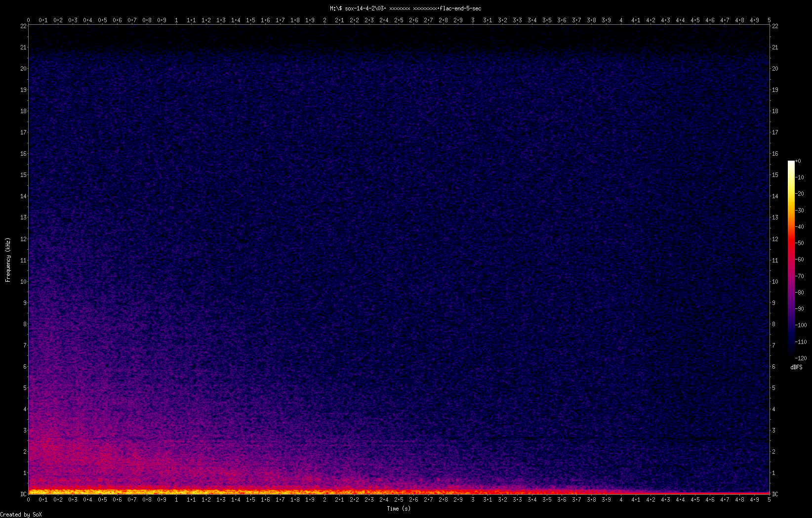The height and width of the screenshot is (518, 812).
Task: Click the '-80' label on the color scale
Action: point(800,293)
